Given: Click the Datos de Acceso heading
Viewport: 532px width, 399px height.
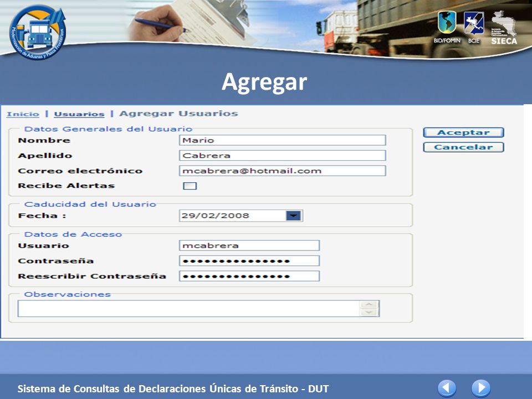Looking at the screenshot, I should [73, 234].
